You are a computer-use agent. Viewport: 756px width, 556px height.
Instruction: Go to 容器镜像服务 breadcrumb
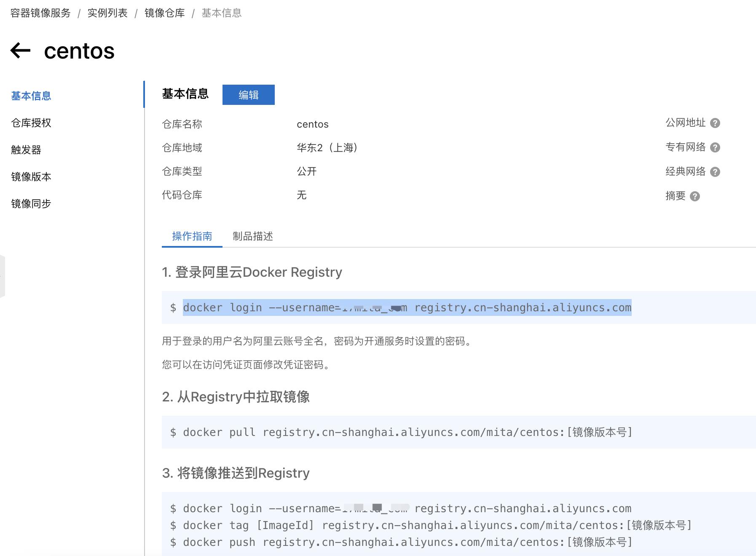pyautogui.click(x=40, y=13)
